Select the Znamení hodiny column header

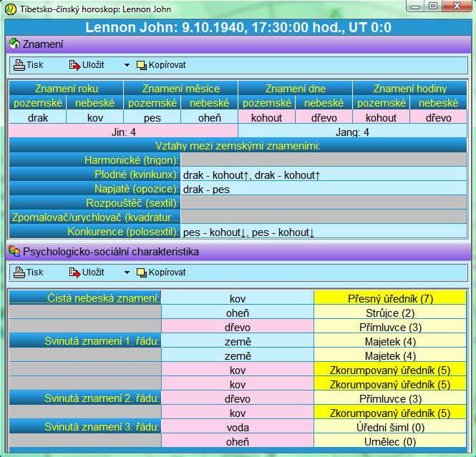pos(410,89)
